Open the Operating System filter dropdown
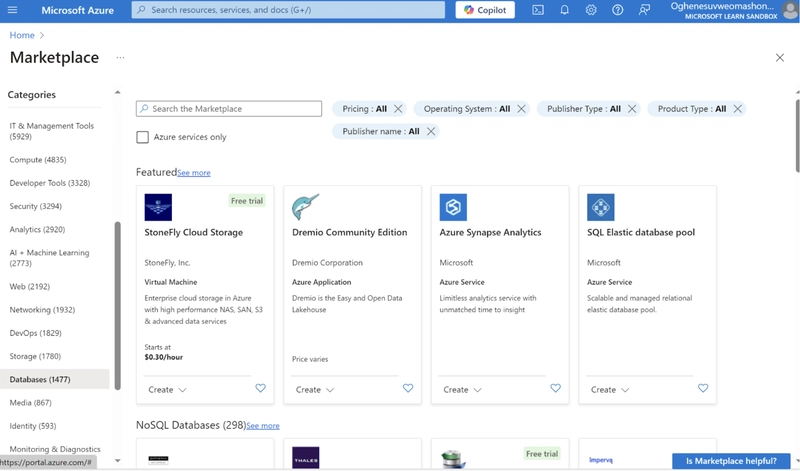 pos(466,109)
